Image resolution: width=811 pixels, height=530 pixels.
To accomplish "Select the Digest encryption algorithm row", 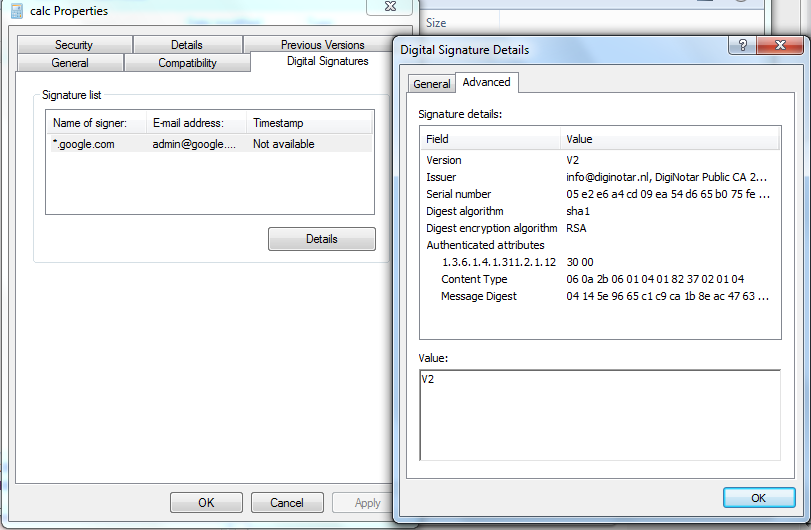I will 599,229.
